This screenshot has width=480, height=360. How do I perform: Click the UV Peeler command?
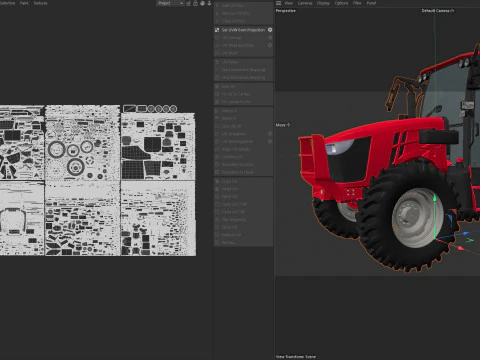coord(230,62)
